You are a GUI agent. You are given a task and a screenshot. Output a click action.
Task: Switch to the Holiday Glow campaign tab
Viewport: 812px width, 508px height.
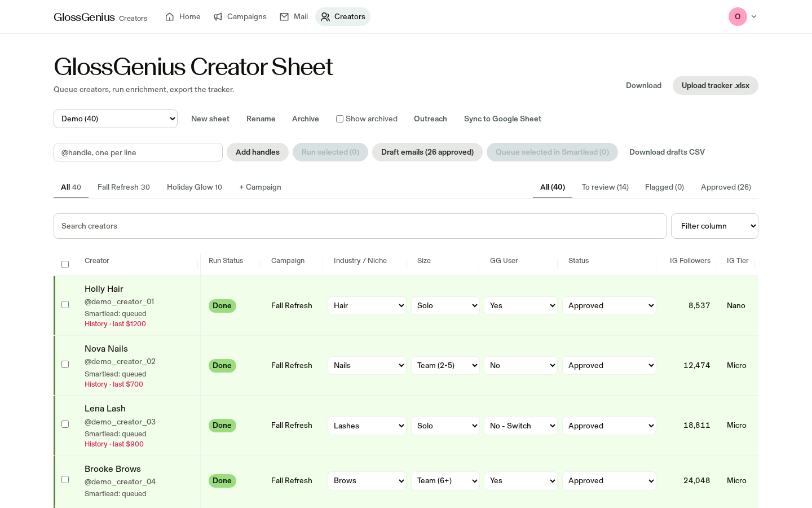(195, 187)
